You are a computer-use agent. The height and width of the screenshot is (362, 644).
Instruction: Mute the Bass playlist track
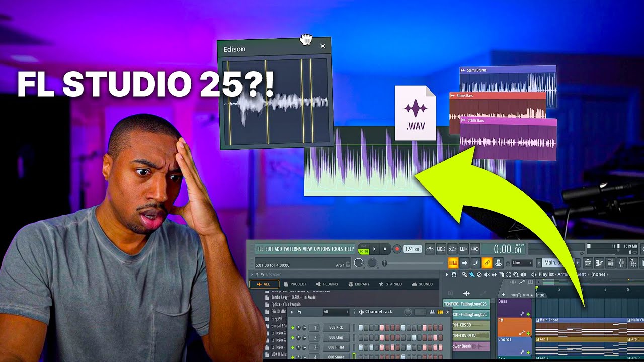(528, 314)
